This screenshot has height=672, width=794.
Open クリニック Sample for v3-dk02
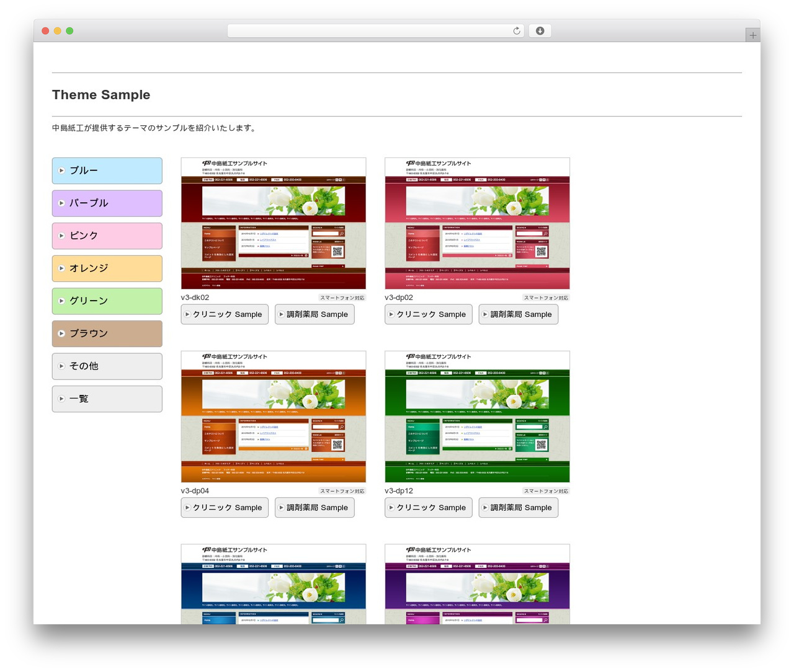[x=225, y=314]
